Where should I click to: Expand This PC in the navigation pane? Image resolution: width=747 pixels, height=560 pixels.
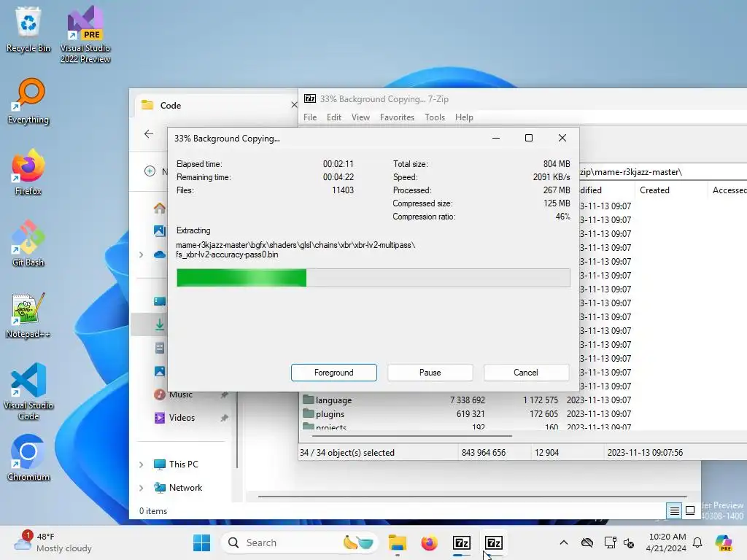coord(141,464)
